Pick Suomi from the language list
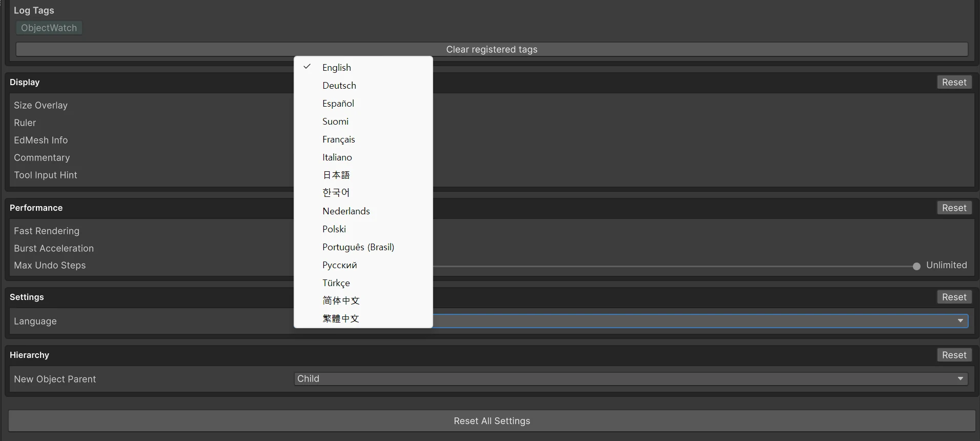 point(363,122)
